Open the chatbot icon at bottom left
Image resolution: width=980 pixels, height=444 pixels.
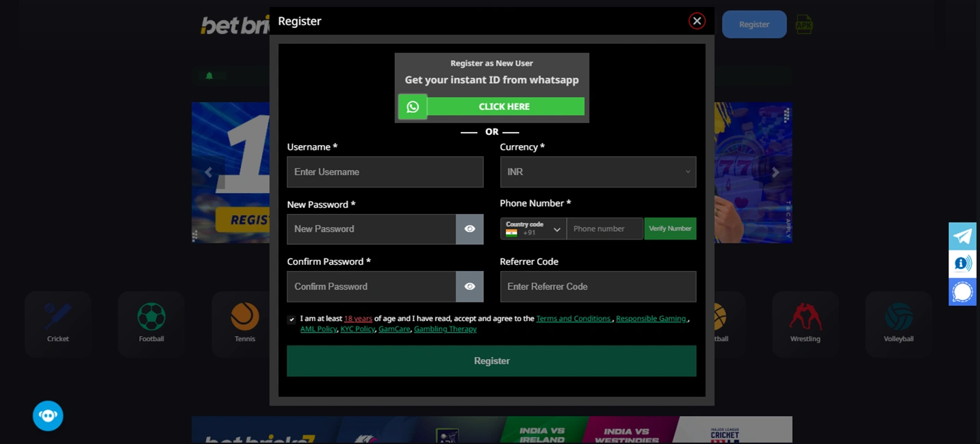[48, 415]
